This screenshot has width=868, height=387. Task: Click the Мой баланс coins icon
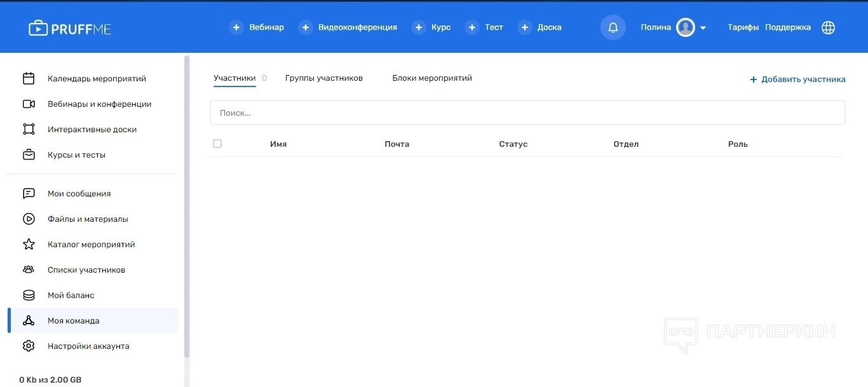point(29,295)
